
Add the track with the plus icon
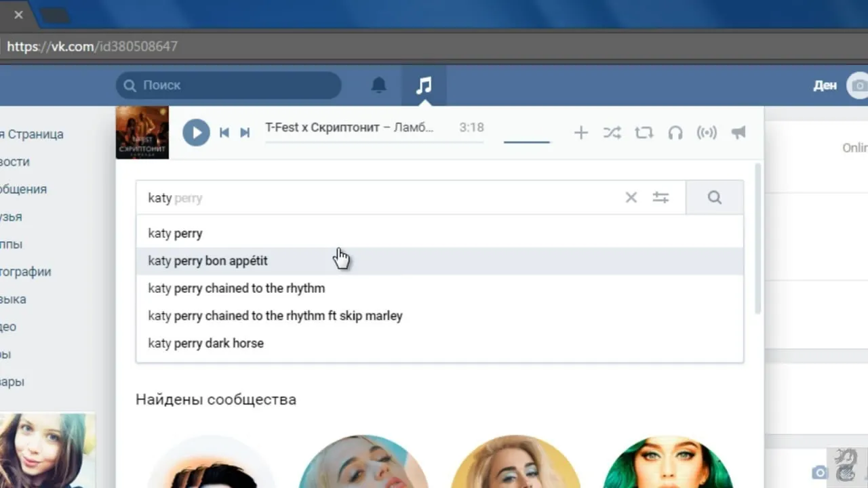[x=581, y=133]
